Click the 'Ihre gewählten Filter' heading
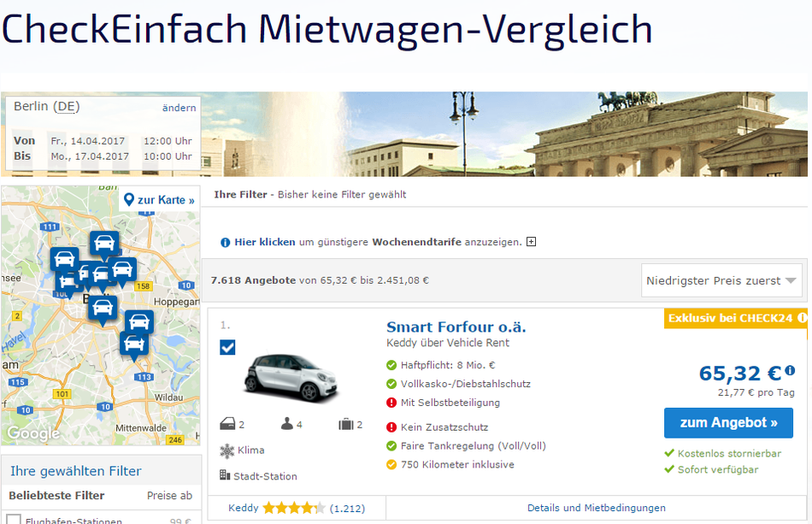This screenshot has height=524, width=812. pyautogui.click(x=75, y=471)
